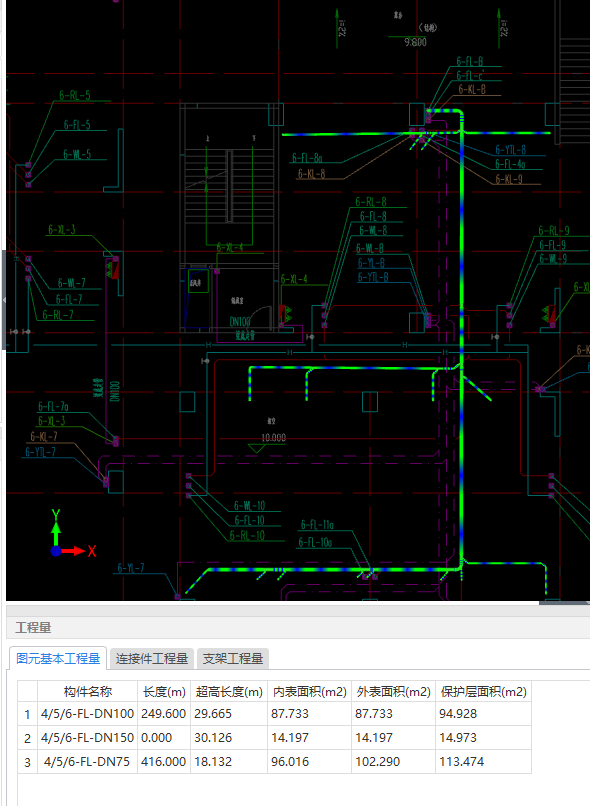The image size is (590, 806).
Task: Click the 6-FL-11a label
Action: click(x=317, y=525)
